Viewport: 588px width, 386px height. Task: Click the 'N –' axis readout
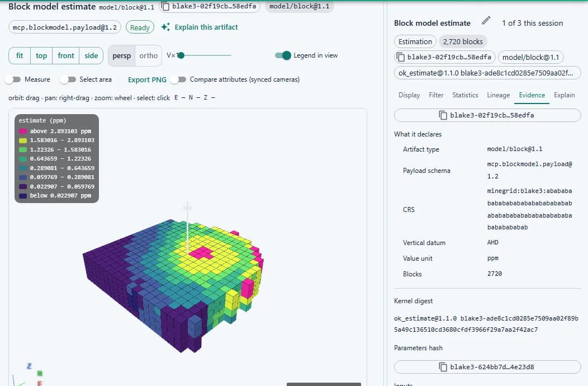(x=195, y=98)
